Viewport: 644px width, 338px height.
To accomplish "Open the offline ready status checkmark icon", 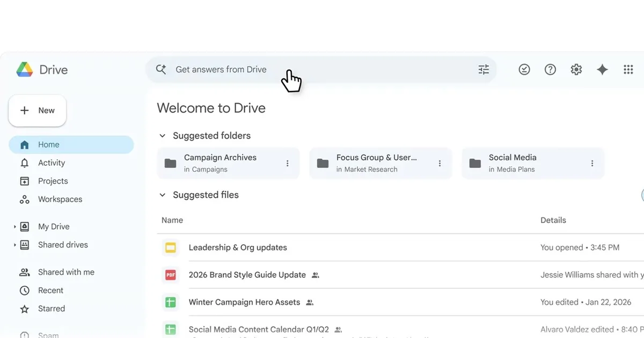I will 524,69.
